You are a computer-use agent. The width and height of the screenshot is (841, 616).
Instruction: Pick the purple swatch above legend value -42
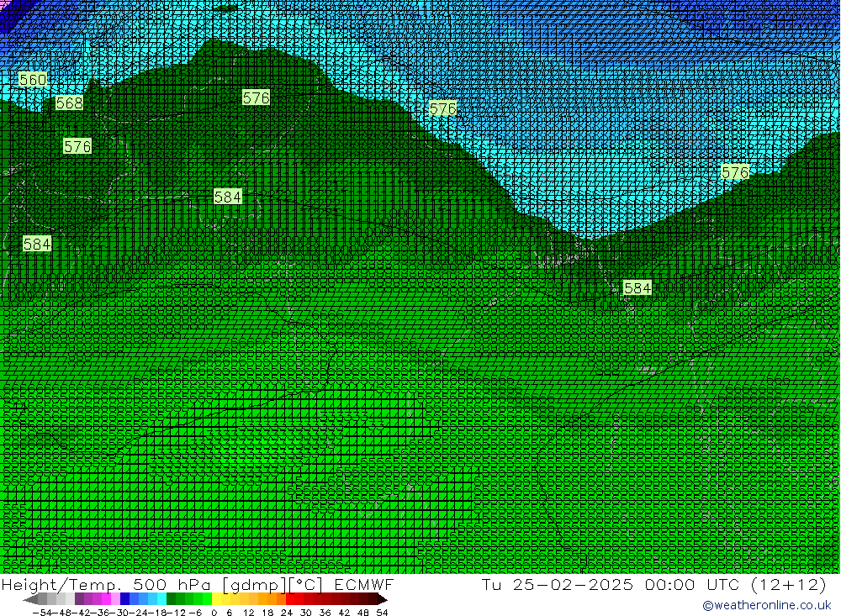coord(79,599)
